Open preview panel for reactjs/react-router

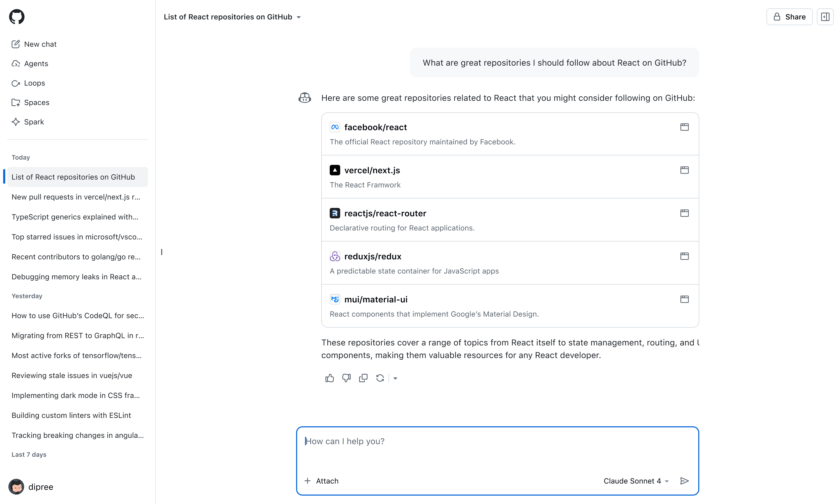[x=685, y=213]
